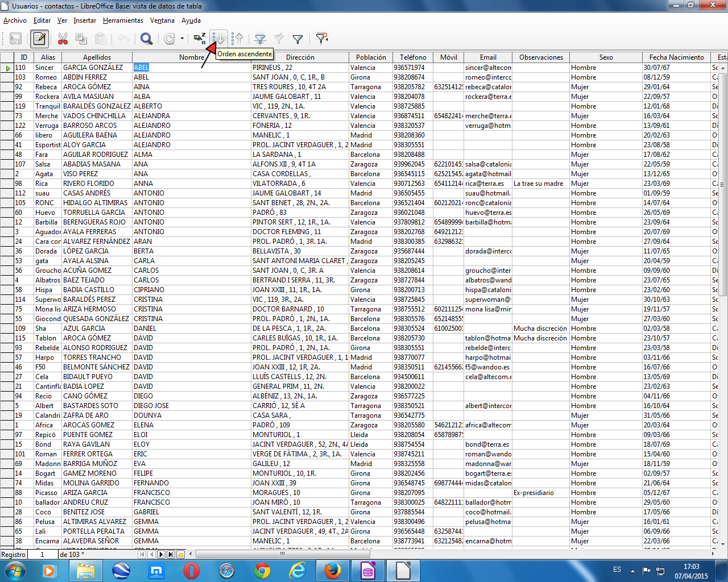The height and width of the screenshot is (582, 728).
Task: Click the cell 'ABDIN FERREZ'
Action: 97,77
